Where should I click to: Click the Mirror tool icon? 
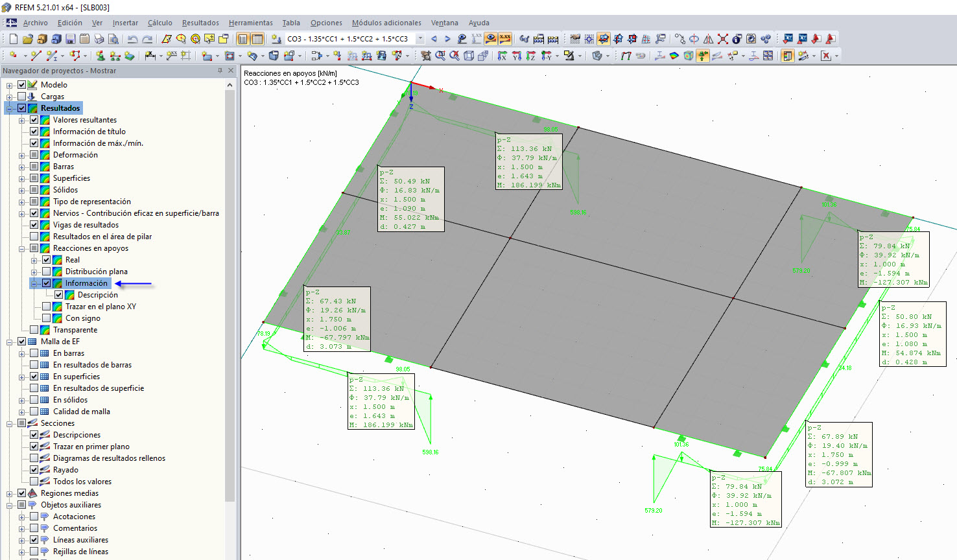pos(708,39)
